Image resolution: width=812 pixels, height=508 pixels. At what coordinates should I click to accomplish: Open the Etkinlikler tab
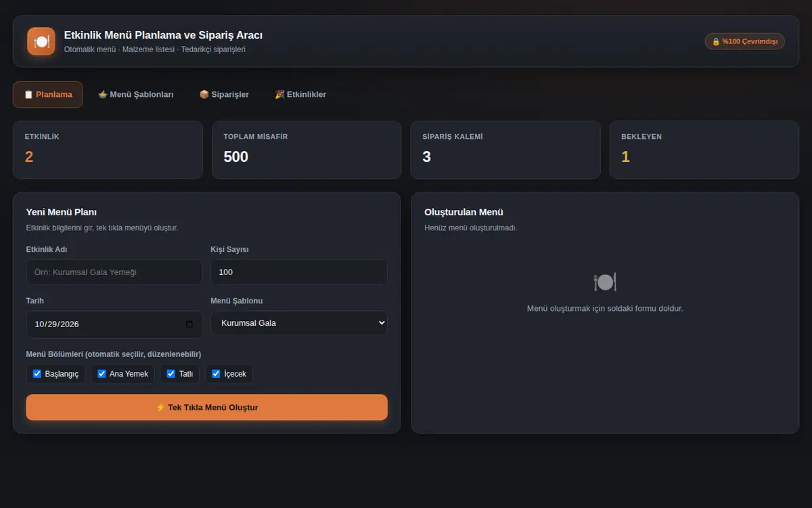coord(300,94)
